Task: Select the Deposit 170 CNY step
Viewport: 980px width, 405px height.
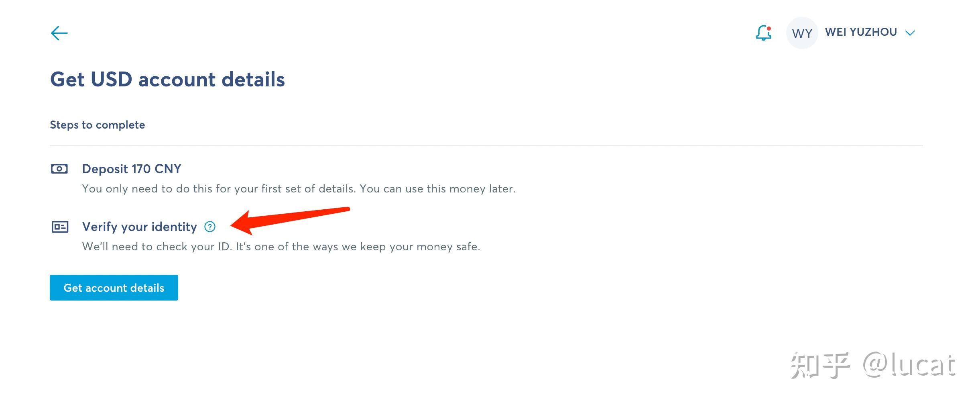Action: 132,169
